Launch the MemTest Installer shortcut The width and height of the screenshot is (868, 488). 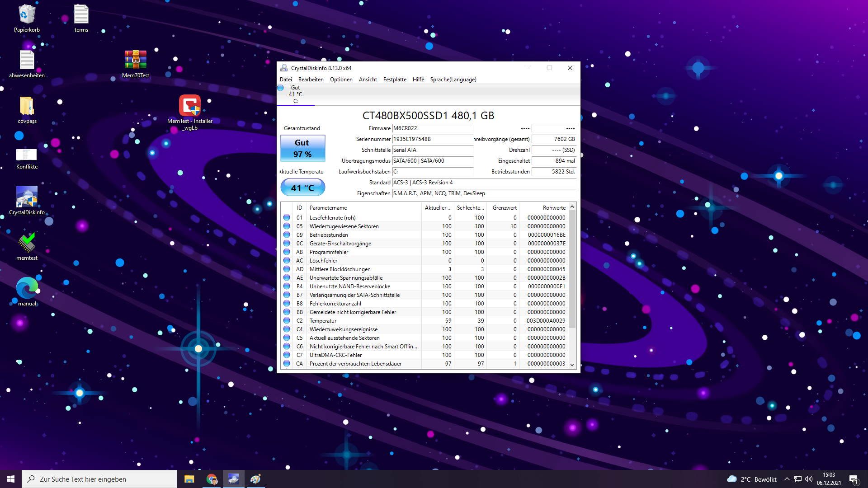(x=190, y=107)
